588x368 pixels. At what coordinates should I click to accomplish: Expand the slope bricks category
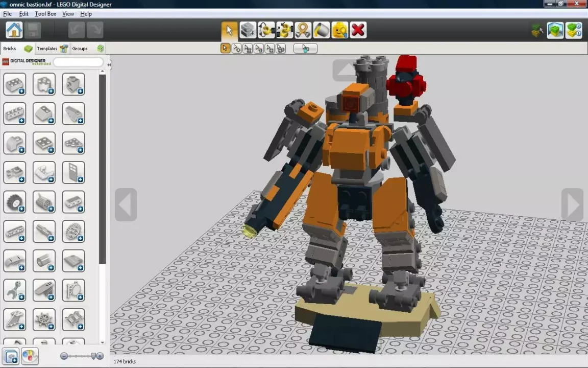point(44,113)
